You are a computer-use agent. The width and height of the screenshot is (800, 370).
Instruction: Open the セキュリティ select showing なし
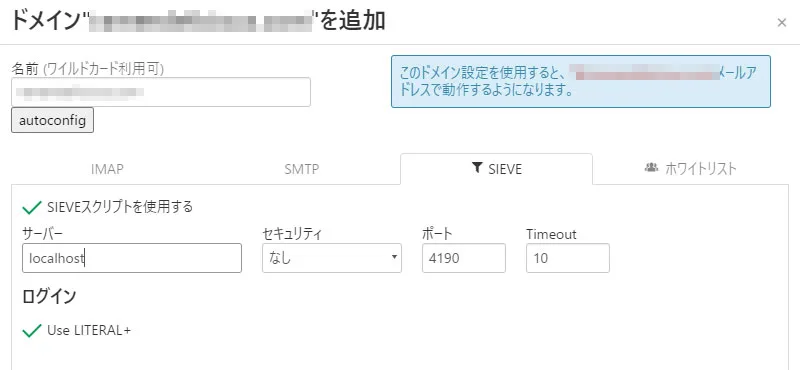tap(332, 258)
